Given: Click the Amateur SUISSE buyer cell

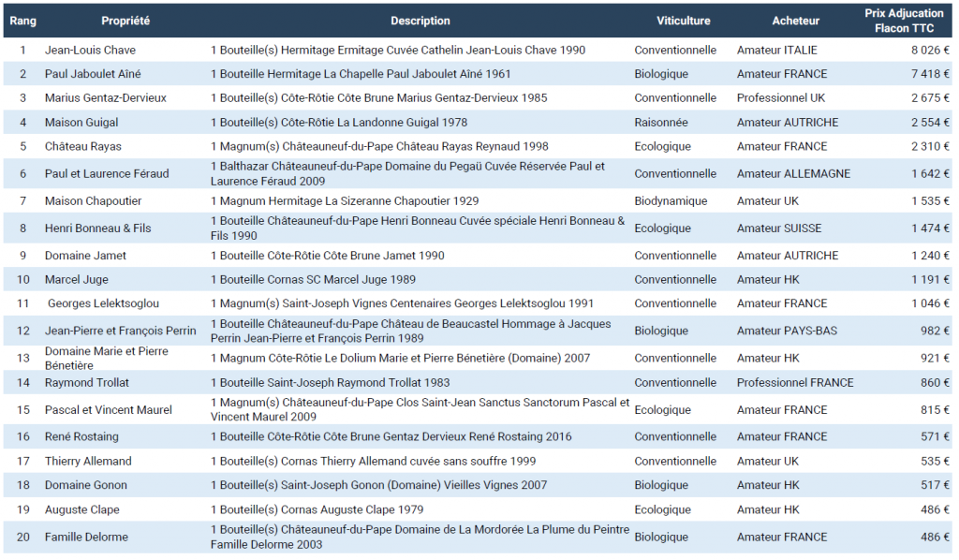Looking at the screenshot, I should click(779, 228).
